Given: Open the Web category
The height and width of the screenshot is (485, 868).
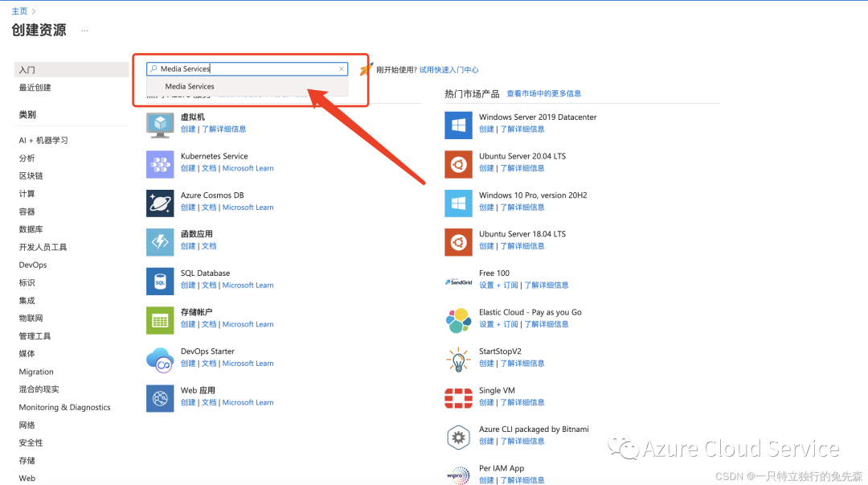Looking at the screenshot, I should tap(27, 479).
